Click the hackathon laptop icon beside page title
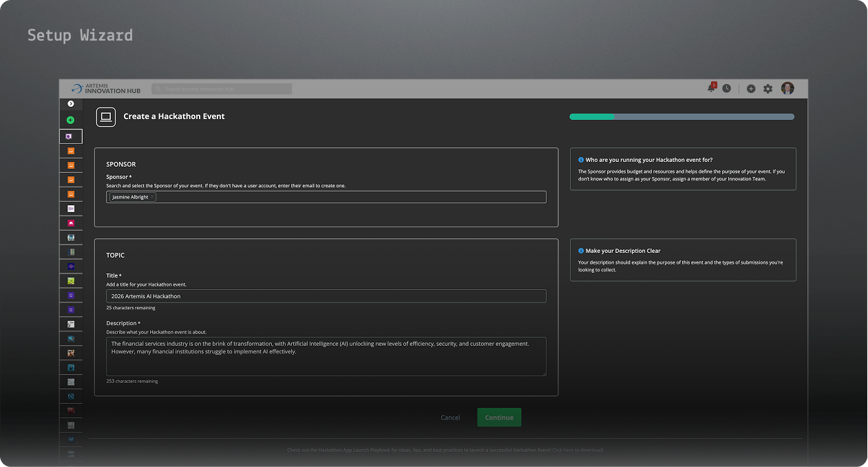The width and height of the screenshot is (868, 467). [x=106, y=116]
